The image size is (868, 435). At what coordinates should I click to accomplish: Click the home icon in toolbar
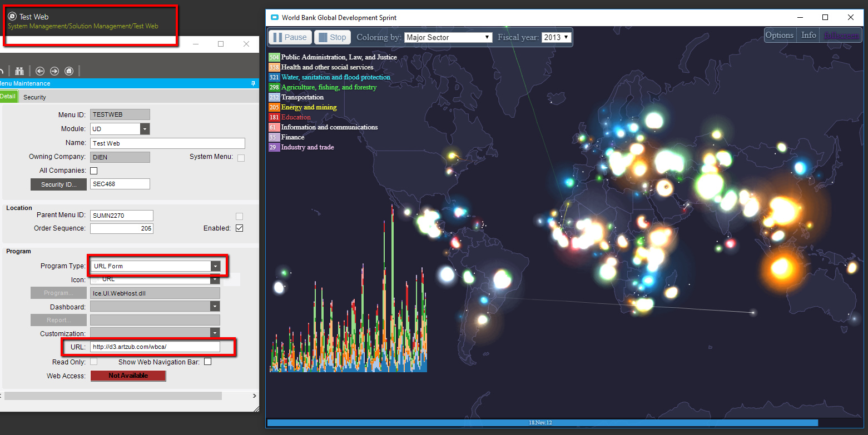coord(69,71)
